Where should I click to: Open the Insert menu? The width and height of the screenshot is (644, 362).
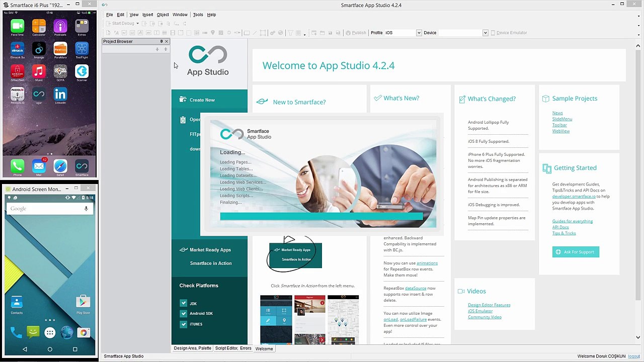(x=147, y=15)
